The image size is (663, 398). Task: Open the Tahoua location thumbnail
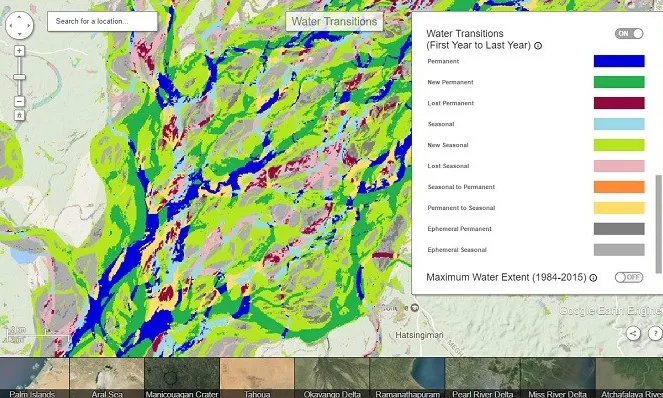pos(257,378)
